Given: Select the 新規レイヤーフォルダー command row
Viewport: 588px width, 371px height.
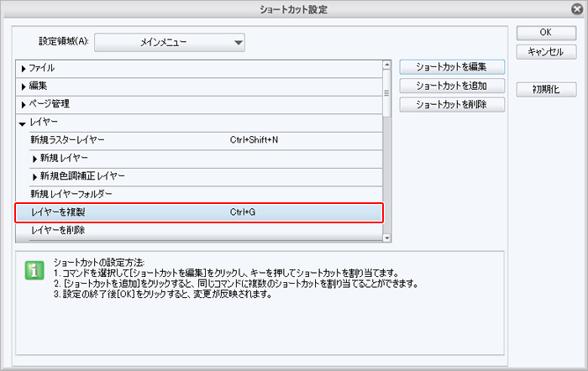Looking at the screenshot, I should 206,195.
